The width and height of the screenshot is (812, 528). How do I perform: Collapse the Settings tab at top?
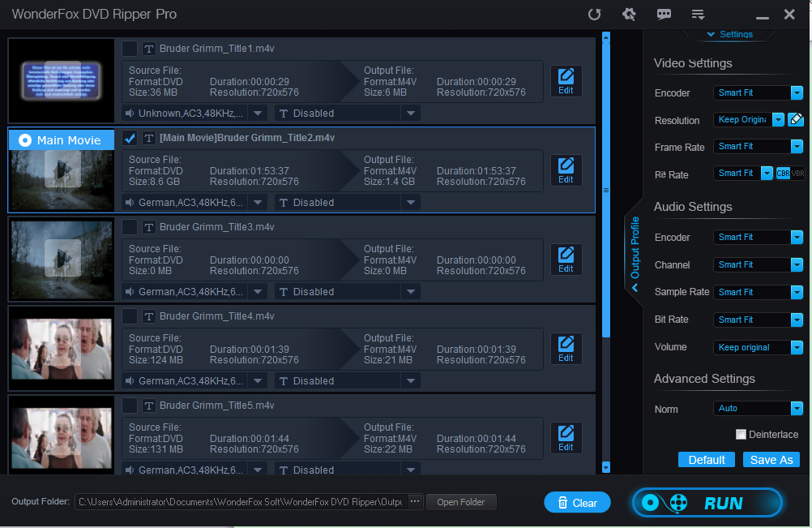729,34
